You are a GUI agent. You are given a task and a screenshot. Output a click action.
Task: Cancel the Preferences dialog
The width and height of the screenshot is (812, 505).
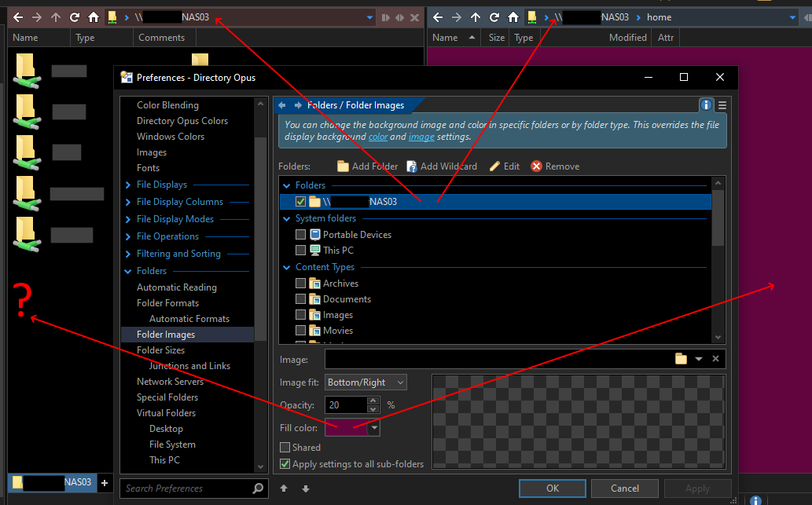point(625,488)
